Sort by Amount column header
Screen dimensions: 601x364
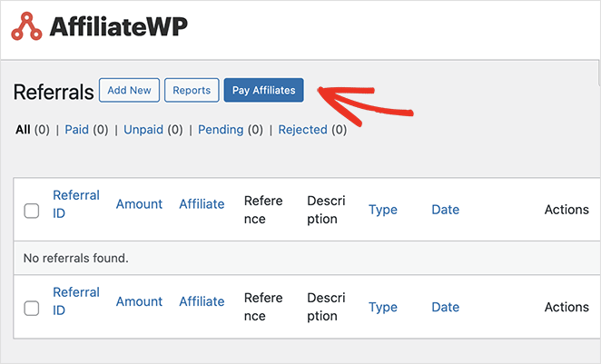pyautogui.click(x=139, y=204)
